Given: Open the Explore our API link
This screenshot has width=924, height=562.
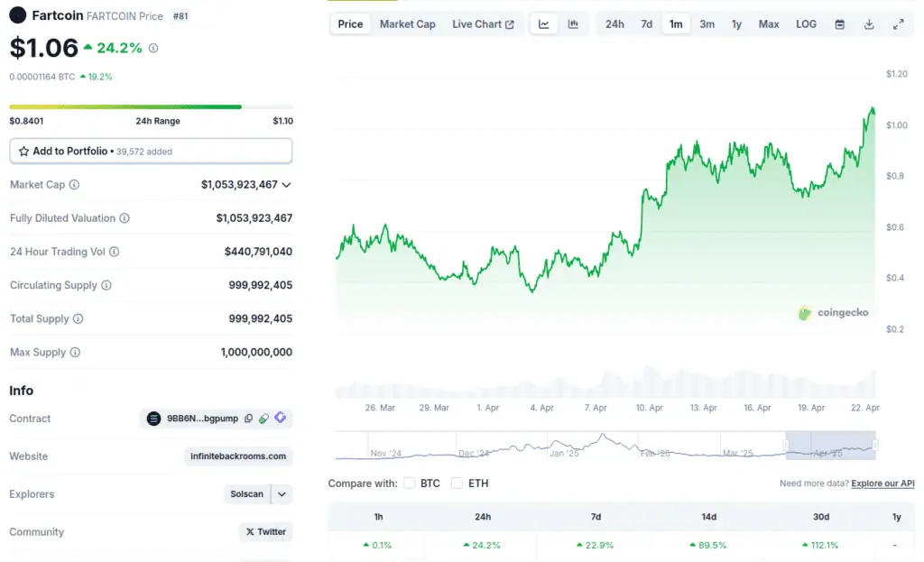Looking at the screenshot, I should click(x=882, y=484).
